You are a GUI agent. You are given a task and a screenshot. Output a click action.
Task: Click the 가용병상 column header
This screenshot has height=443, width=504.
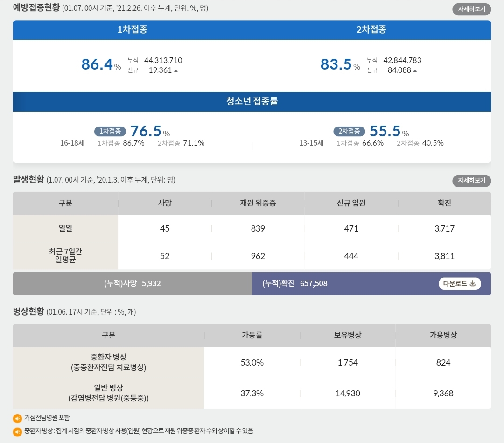[443, 335]
